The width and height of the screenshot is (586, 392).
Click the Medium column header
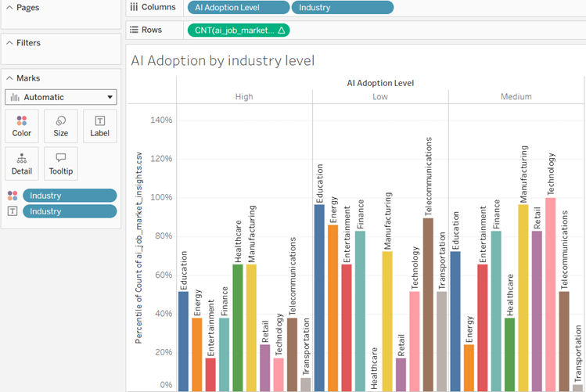tap(516, 96)
